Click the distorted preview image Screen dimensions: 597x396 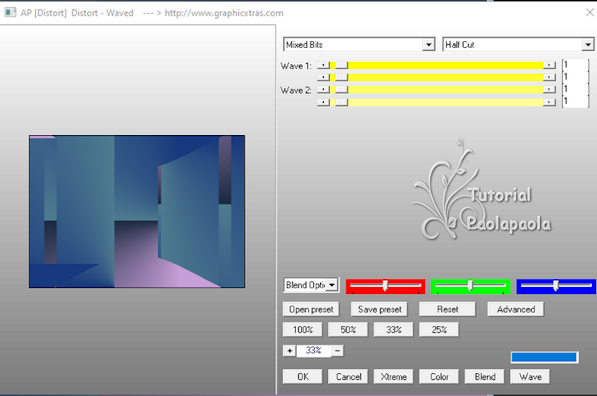[x=137, y=211]
